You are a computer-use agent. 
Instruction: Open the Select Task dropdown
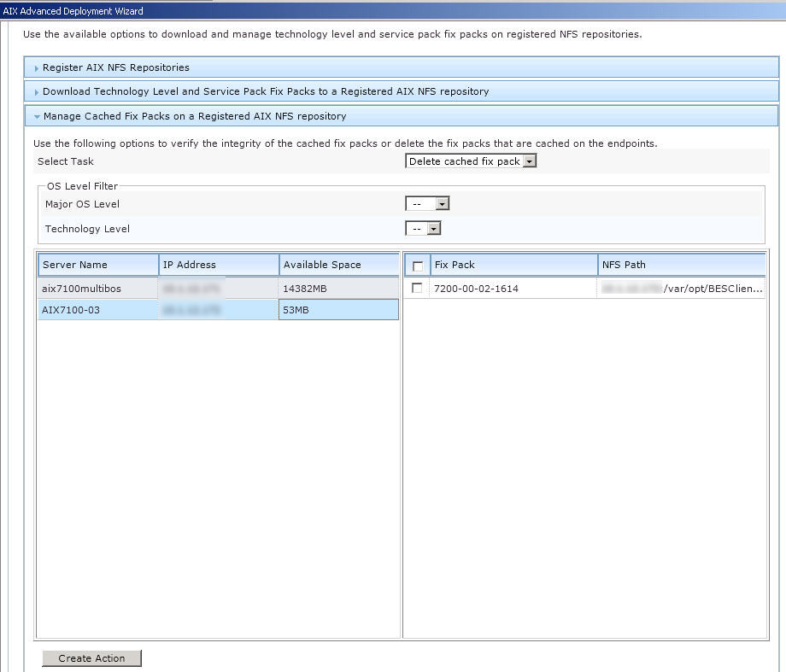[471, 161]
